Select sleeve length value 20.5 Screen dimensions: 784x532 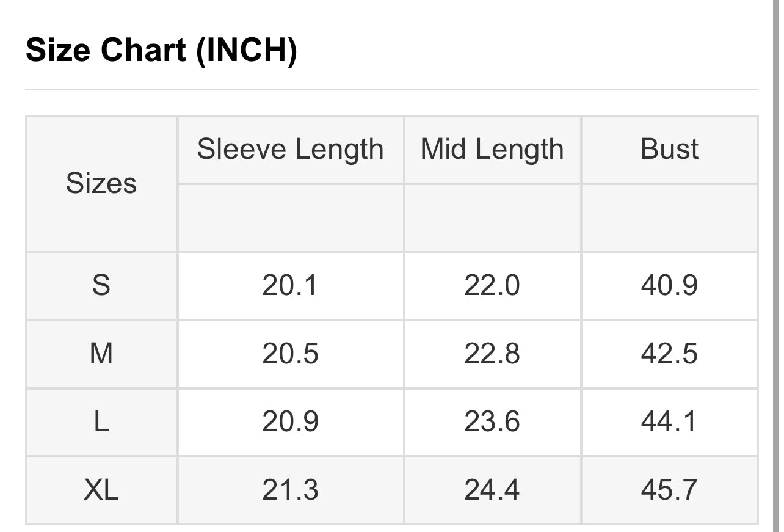point(290,354)
